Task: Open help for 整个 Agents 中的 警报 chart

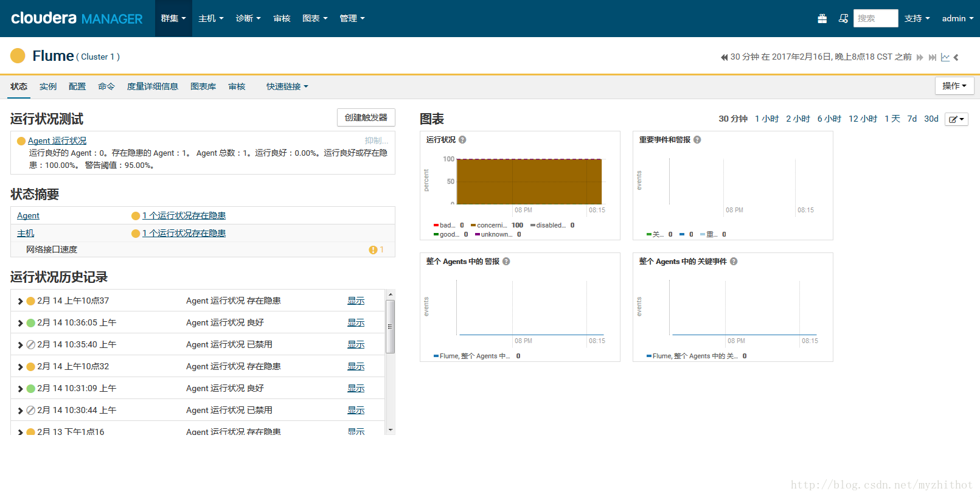Action: [x=506, y=262]
